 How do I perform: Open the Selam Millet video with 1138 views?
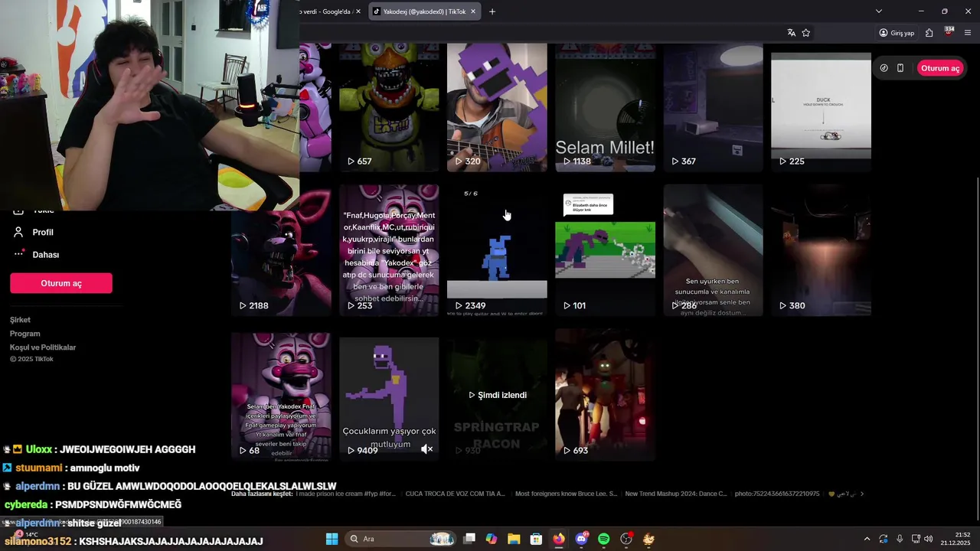(x=605, y=107)
